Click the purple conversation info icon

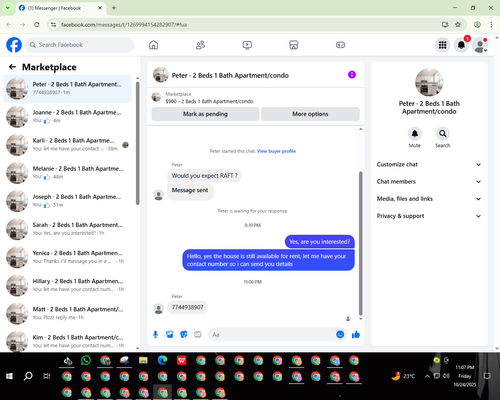352,75
